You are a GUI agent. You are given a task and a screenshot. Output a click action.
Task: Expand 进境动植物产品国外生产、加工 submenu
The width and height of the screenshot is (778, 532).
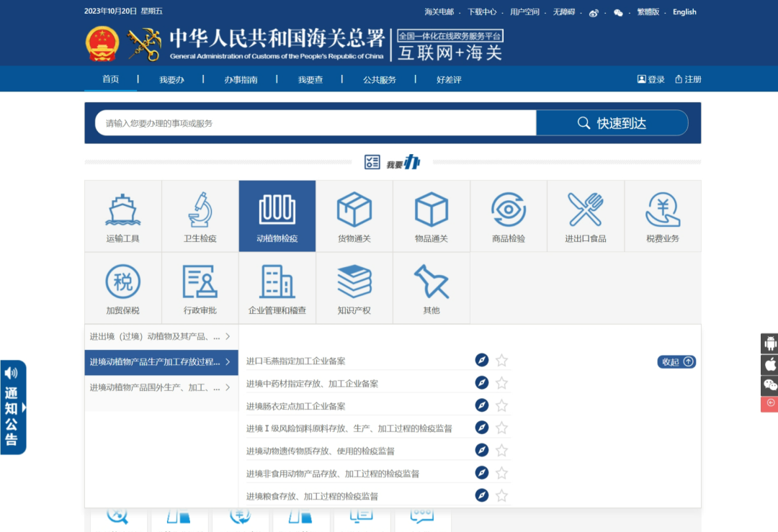pyautogui.click(x=161, y=387)
